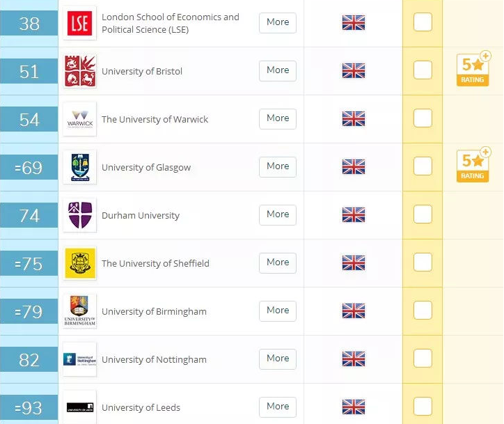The width and height of the screenshot is (504, 424).
Task: Expand More for University of Glasgow
Action: 278,167
